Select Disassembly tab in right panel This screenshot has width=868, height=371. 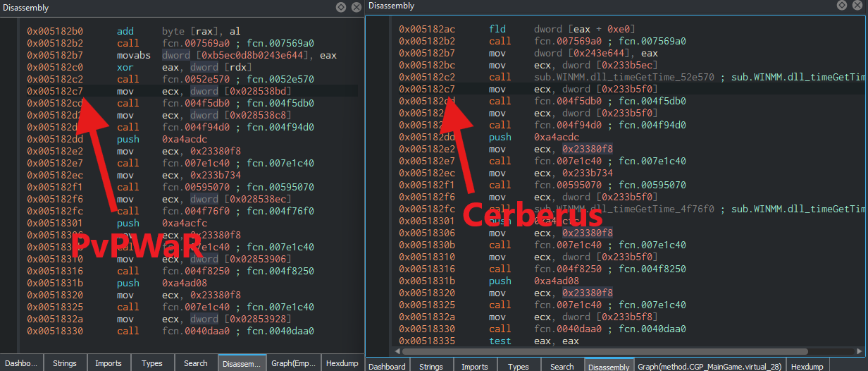coord(609,367)
